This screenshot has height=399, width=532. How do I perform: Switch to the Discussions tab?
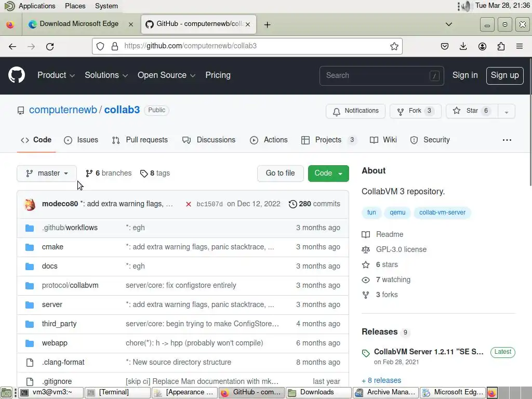click(x=209, y=140)
